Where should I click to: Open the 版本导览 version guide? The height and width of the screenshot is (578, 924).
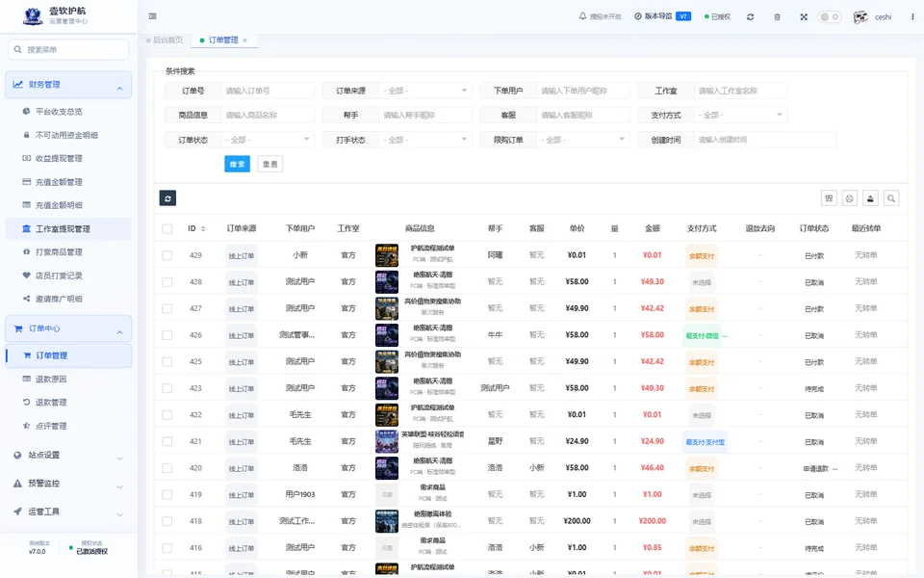(662, 16)
